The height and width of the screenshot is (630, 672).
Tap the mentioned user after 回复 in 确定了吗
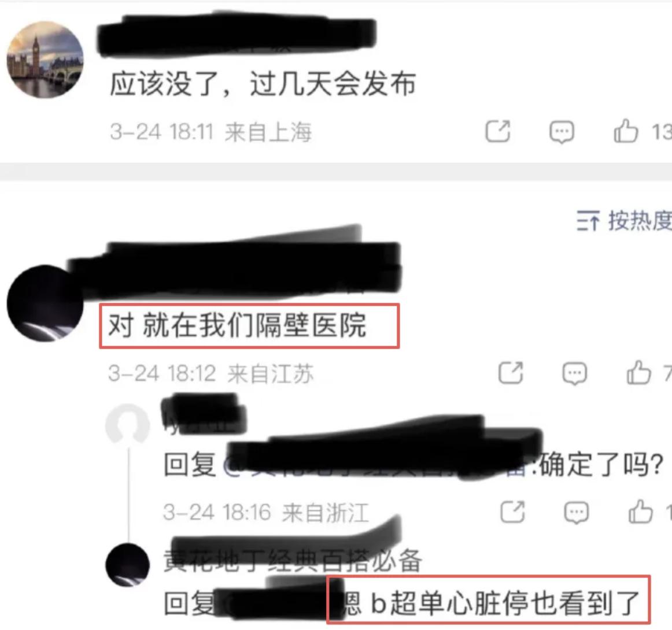(x=377, y=465)
